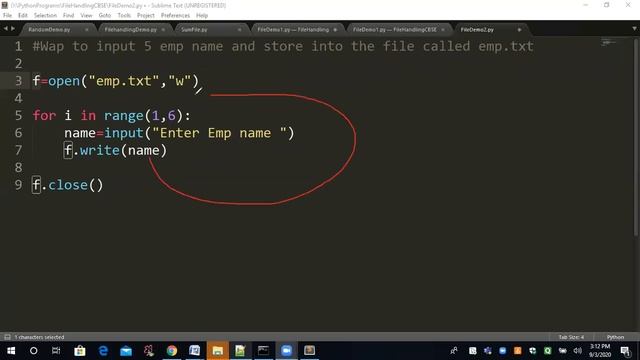The width and height of the screenshot is (640, 360).
Task: Open Notepad++ from taskbar
Action: tap(240, 351)
